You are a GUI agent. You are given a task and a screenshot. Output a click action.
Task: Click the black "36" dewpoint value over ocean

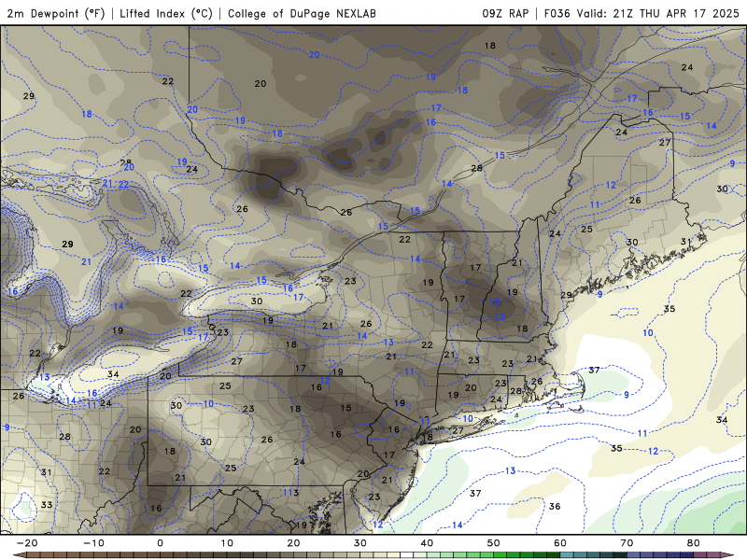click(x=555, y=506)
